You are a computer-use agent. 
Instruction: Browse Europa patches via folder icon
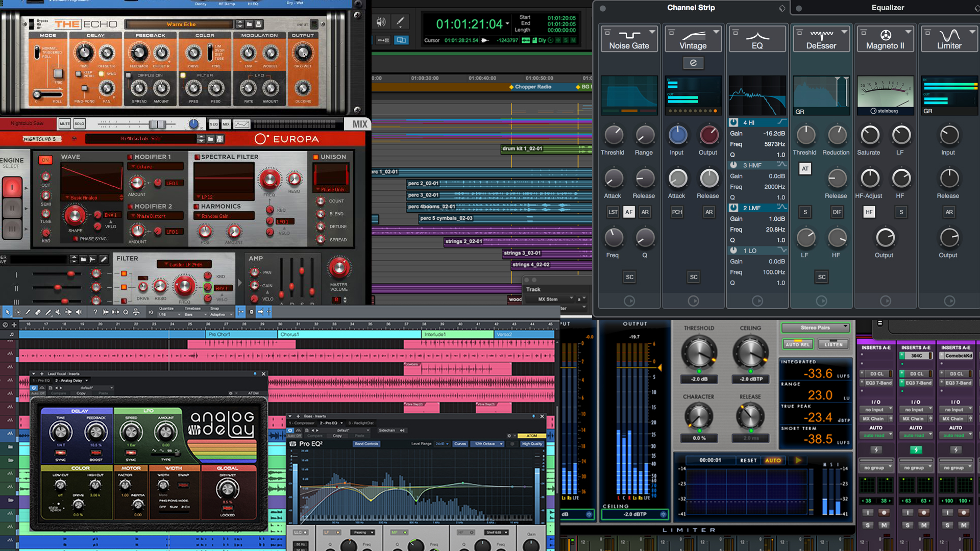(210, 139)
